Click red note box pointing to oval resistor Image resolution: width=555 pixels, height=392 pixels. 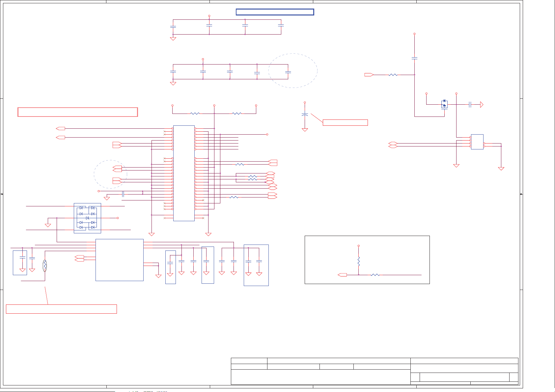[x=61, y=309]
